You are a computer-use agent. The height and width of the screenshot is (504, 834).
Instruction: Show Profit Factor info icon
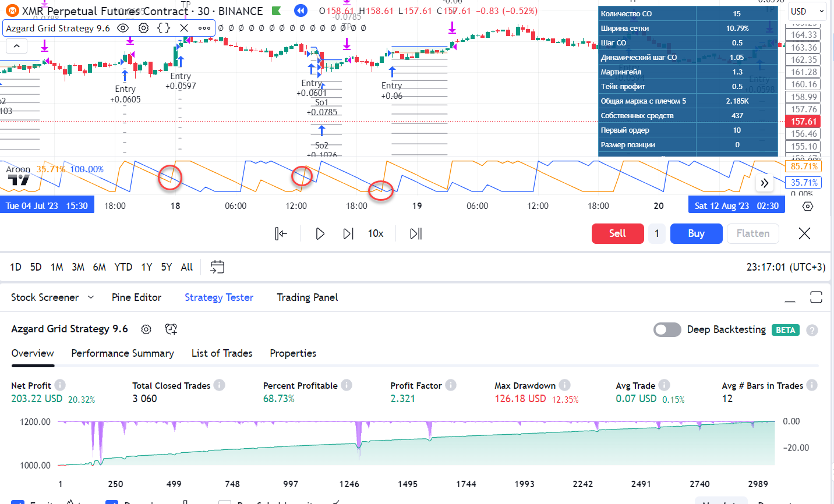[x=451, y=385]
